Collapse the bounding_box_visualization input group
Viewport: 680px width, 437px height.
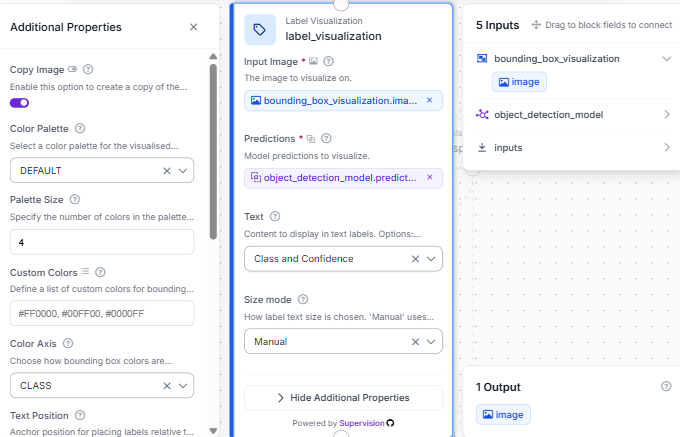coord(667,59)
